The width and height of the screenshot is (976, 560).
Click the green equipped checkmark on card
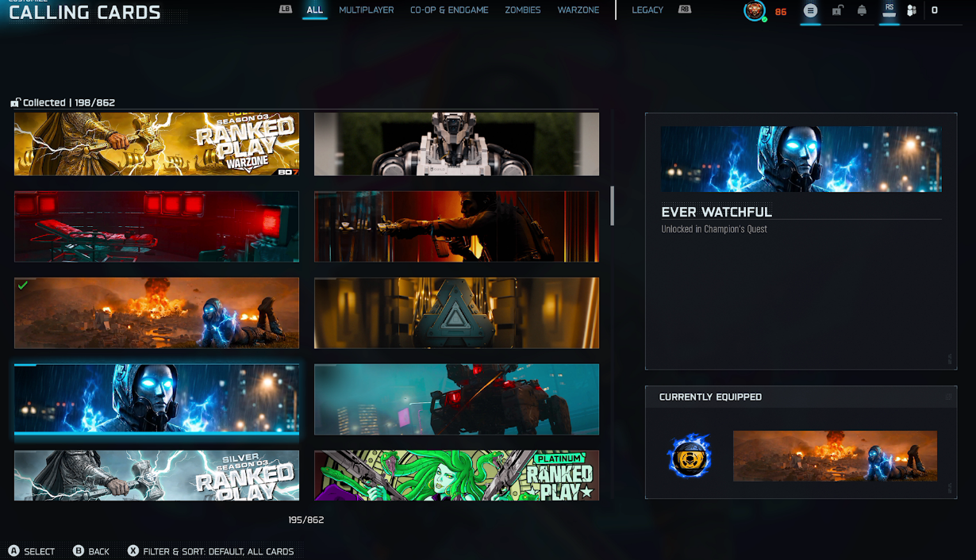(23, 286)
